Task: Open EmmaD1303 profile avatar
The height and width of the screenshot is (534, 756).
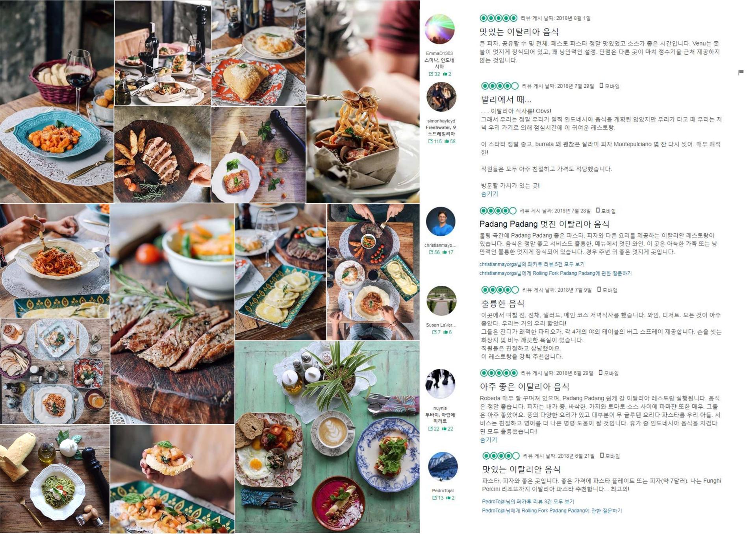Action: pyautogui.click(x=439, y=30)
